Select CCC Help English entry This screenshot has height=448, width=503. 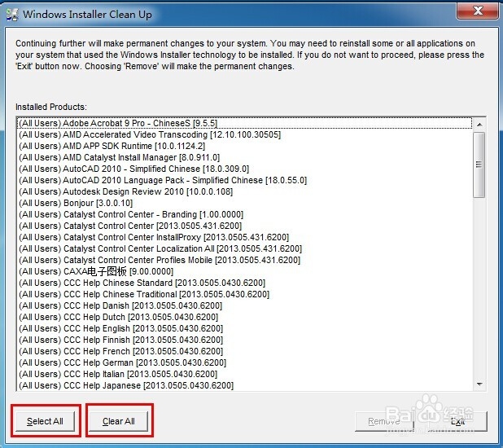(x=244, y=328)
